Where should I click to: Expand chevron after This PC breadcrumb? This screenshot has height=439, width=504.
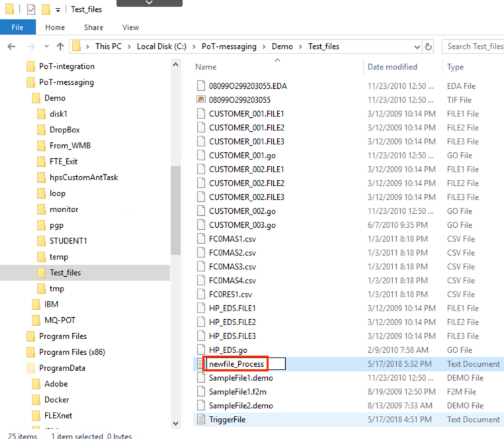129,46
